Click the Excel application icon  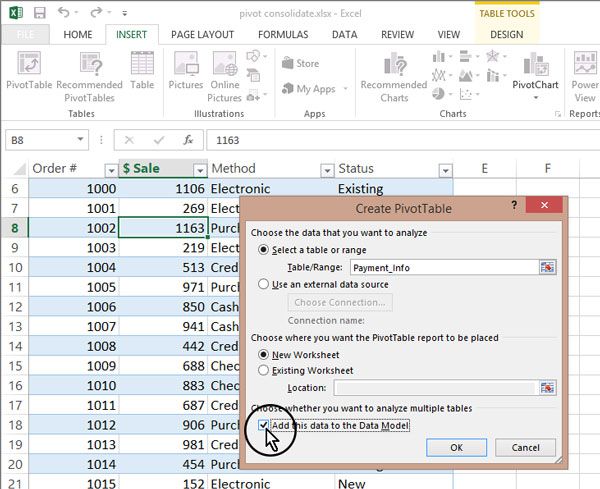pos(15,13)
